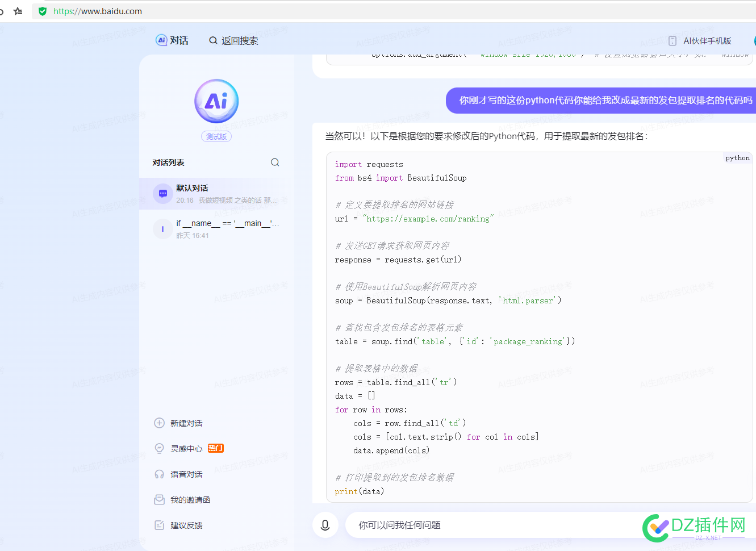This screenshot has height=551, width=756.
Task: Click the microphone voice input button
Action: coord(325,525)
